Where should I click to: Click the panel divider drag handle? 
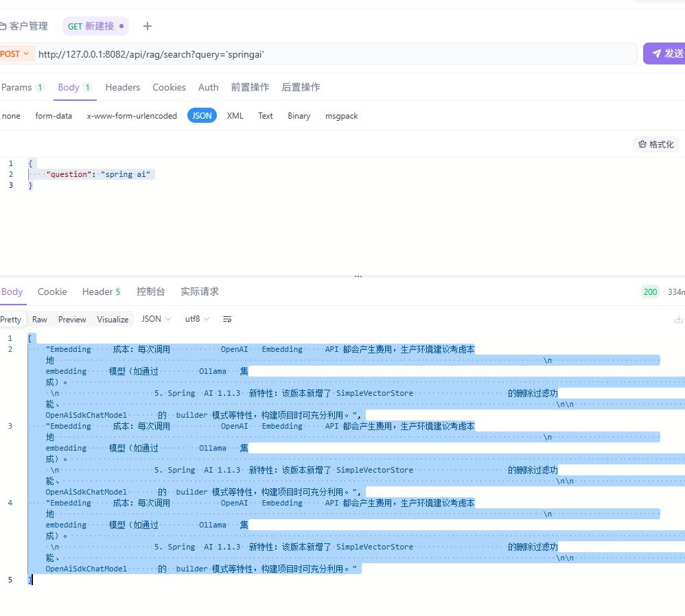tap(358, 276)
